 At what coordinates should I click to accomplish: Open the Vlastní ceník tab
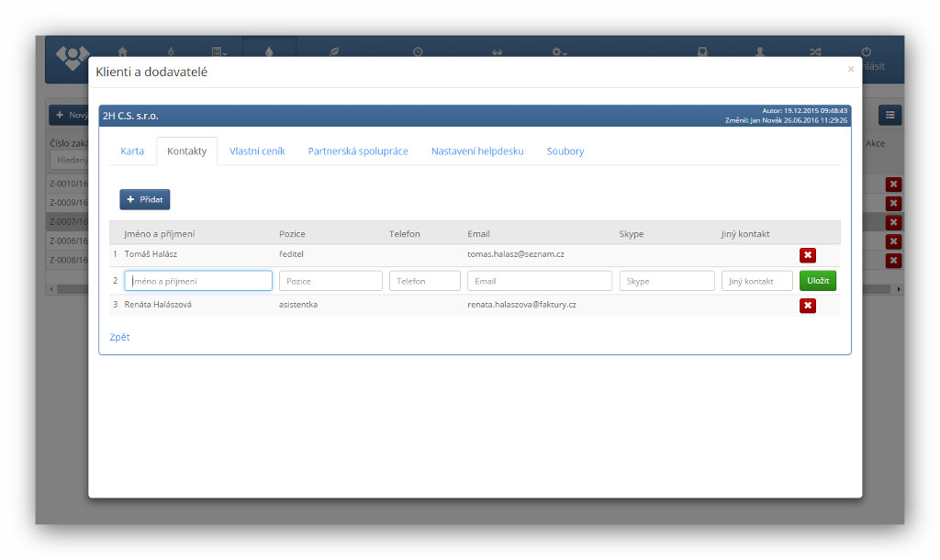(x=257, y=151)
